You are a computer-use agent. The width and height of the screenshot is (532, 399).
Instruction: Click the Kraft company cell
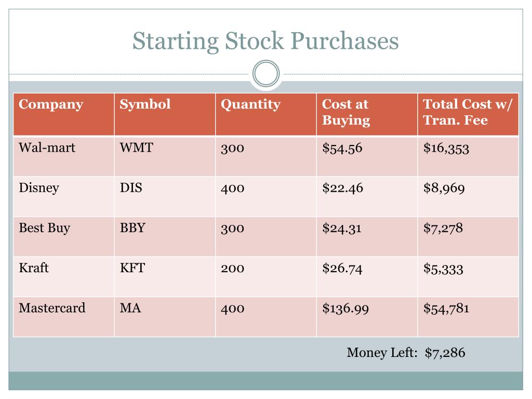coord(64,277)
